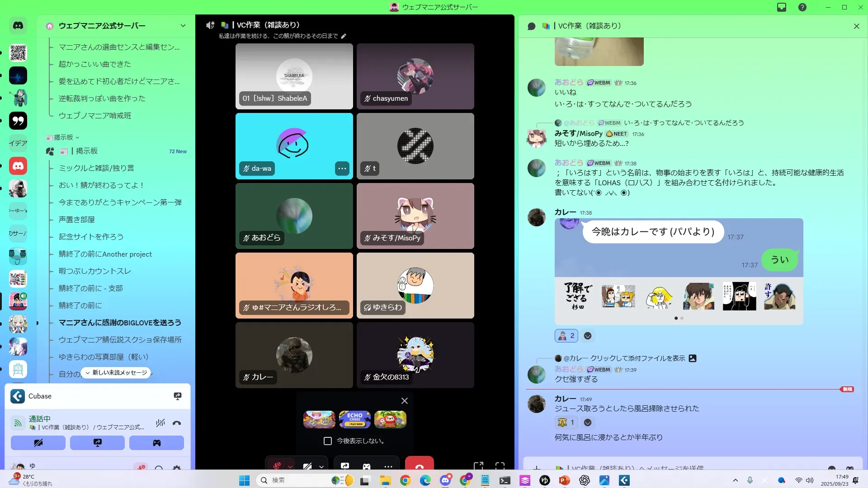Stream Cubase with the share screen icon
Viewport: 868px width, 488px height.
pos(178,396)
